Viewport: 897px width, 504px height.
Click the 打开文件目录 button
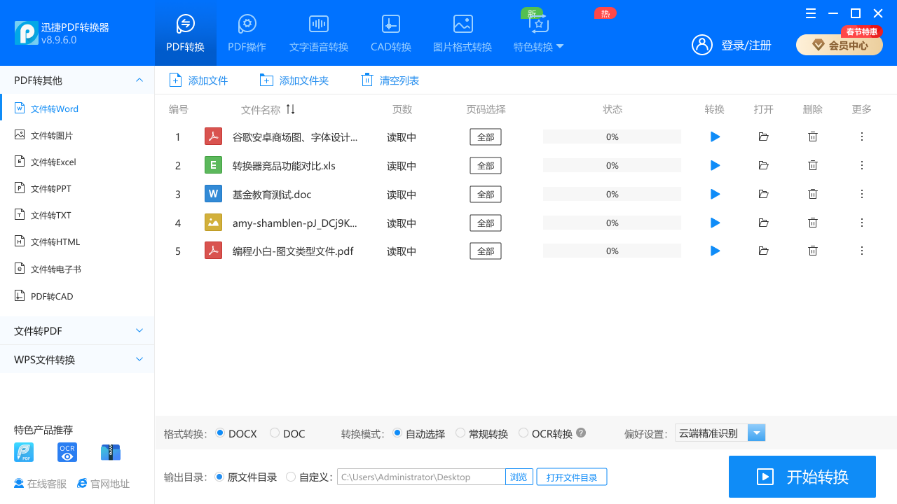click(572, 478)
